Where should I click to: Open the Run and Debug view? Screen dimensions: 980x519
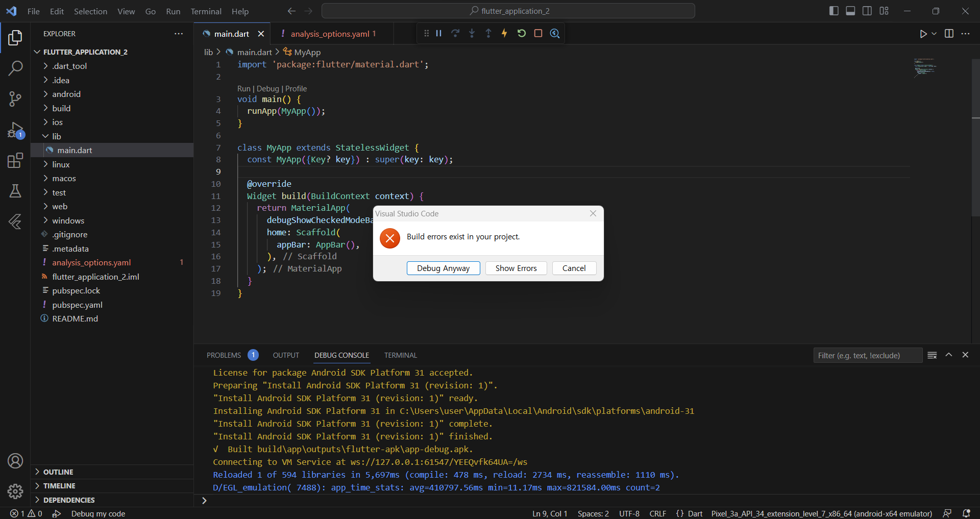coord(15,130)
